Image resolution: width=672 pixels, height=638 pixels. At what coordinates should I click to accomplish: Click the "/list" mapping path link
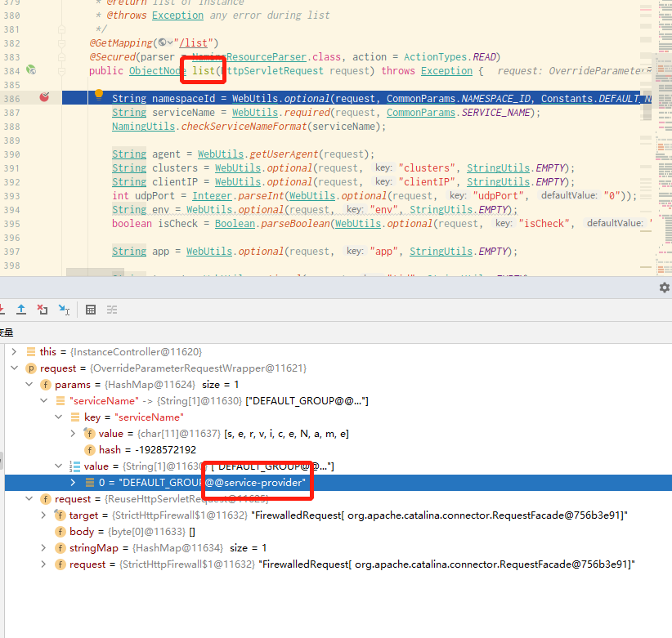[193, 43]
